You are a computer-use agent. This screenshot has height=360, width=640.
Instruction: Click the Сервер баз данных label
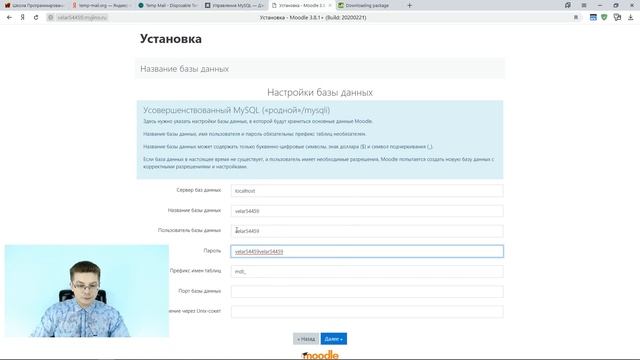[x=199, y=190]
